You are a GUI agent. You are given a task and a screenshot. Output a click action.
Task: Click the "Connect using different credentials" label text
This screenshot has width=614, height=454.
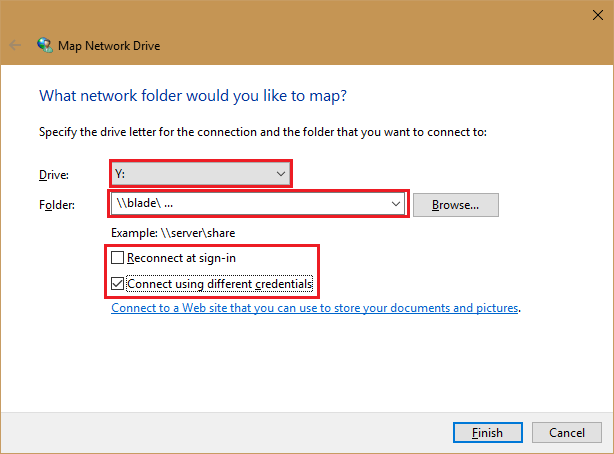[x=219, y=284]
